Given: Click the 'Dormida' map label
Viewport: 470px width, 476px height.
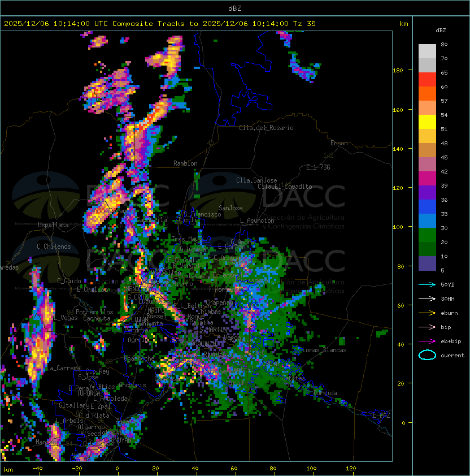Looking at the screenshot, I should (325, 393).
